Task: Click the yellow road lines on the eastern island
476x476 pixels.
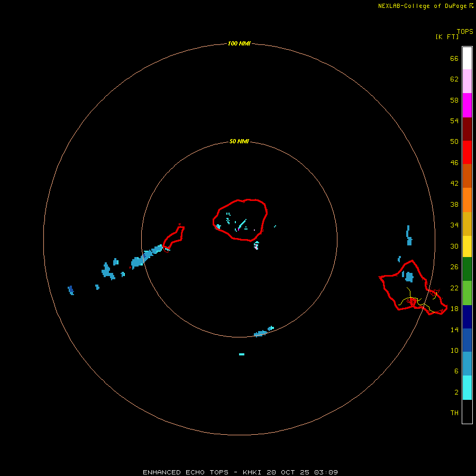Action: (419, 300)
